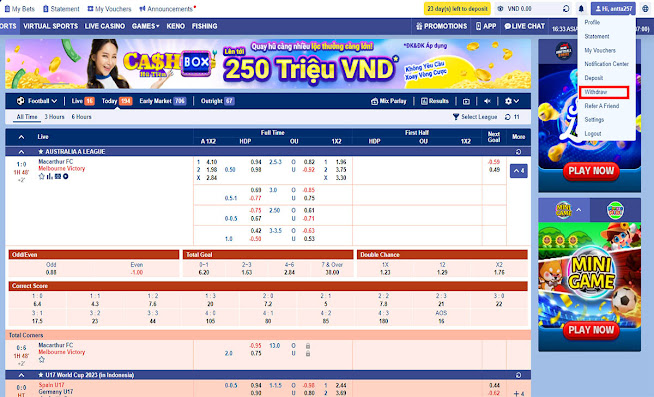Switch to the Today tab
Image resolution: width=654 pixels, height=397 pixels.
coord(116,101)
